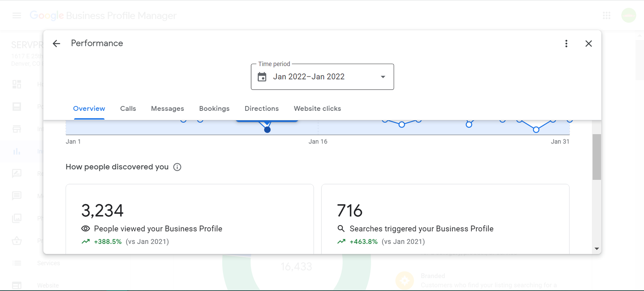Close the Performance dialog

pyautogui.click(x=588, y=44)
